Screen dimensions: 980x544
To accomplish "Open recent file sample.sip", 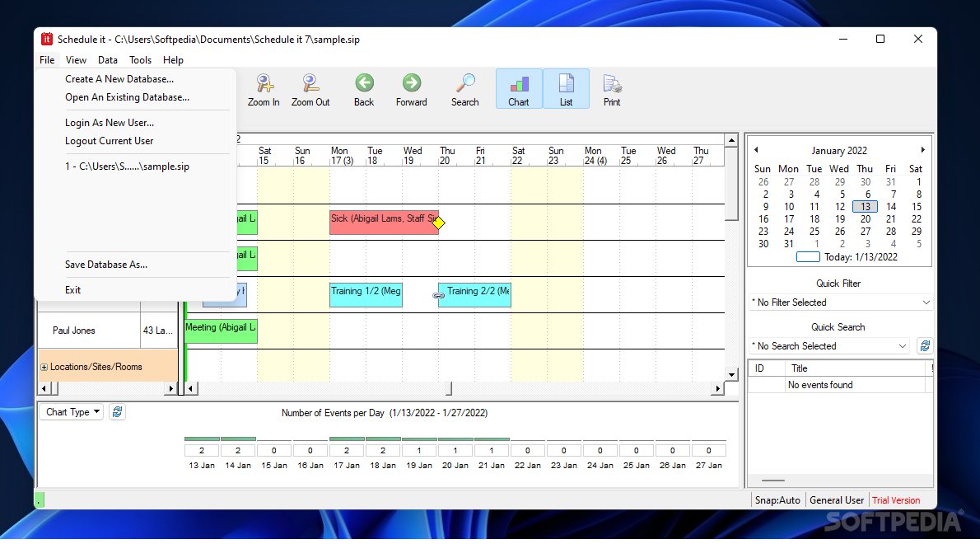I will 127,166.
